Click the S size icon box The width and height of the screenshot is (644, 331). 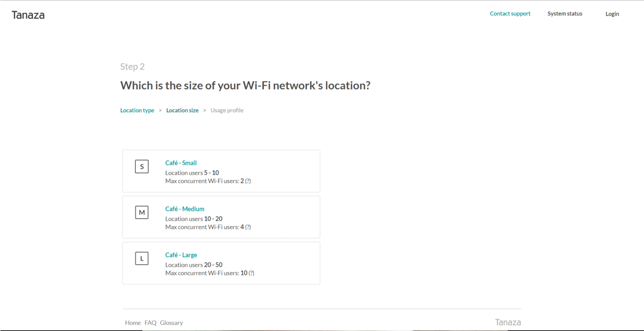[142, 166]
